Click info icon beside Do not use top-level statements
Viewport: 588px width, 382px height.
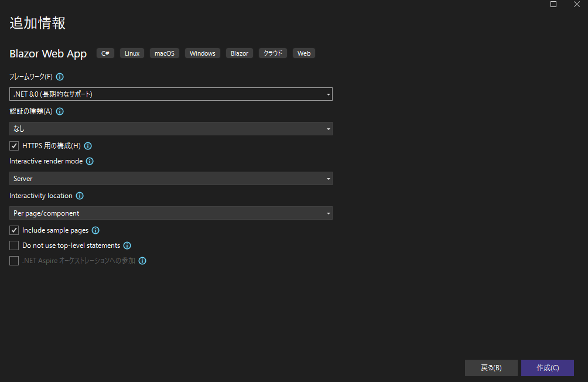click(x=127, y=246)
